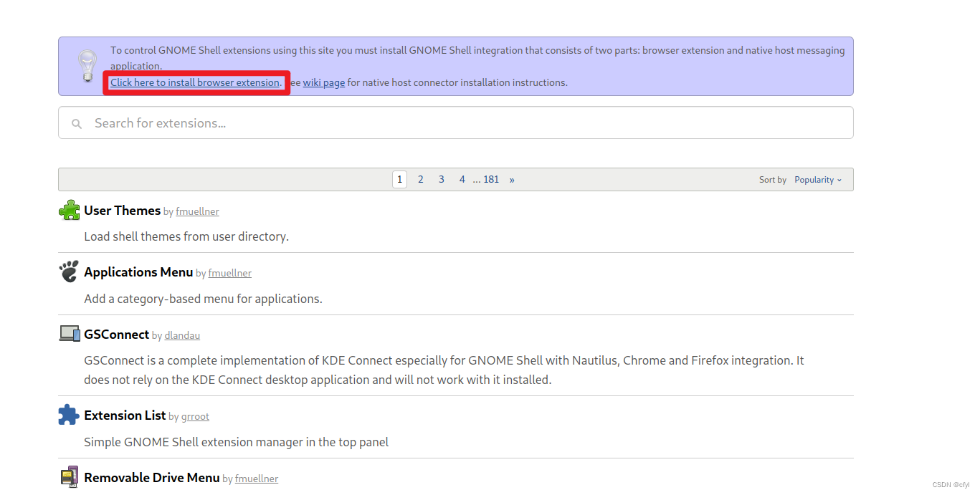
Task: Click the next page » arrow
Action: click(512, 179)
